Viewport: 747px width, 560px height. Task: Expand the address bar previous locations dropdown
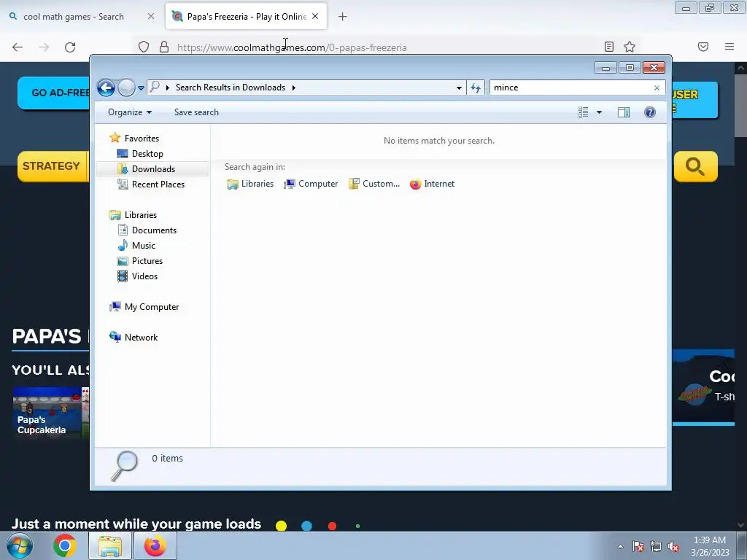[x=459, y=87]
